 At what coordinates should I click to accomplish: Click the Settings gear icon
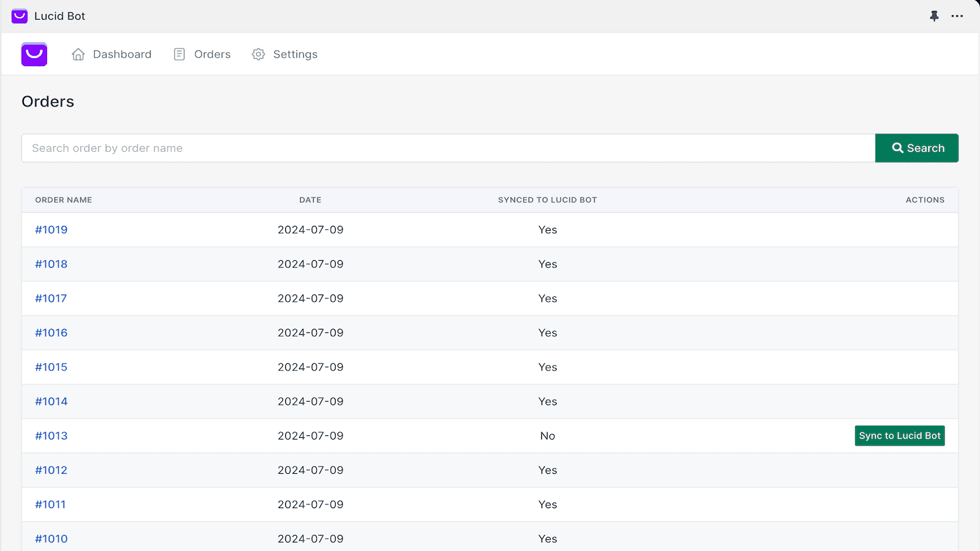(x=258, y=54)
